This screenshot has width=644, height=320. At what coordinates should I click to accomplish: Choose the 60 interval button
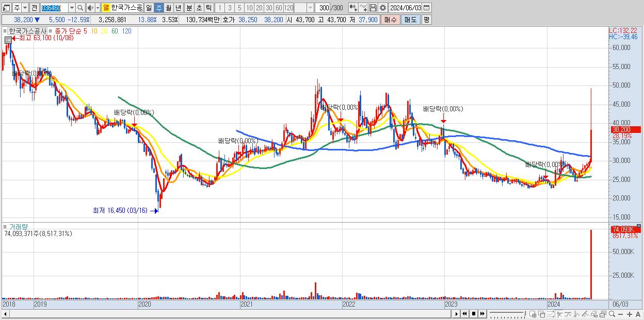(x=279, y=8)
